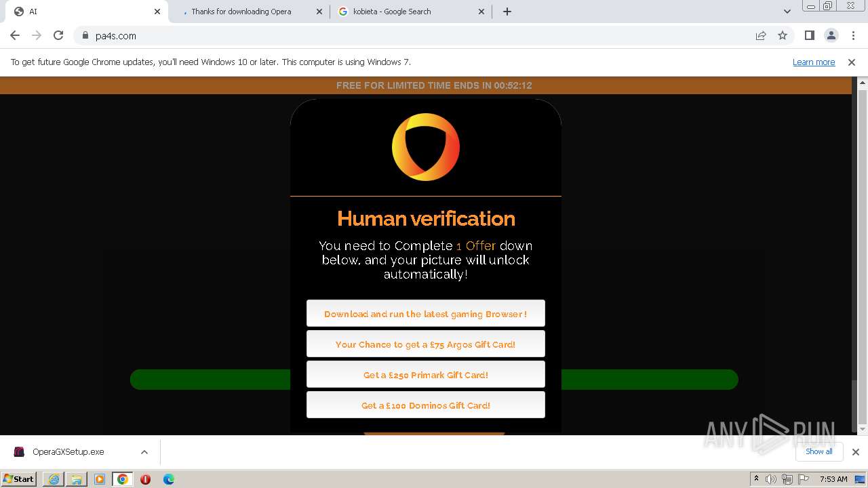
Task: Select Chrome icon in taskbar
Action: 123,479
